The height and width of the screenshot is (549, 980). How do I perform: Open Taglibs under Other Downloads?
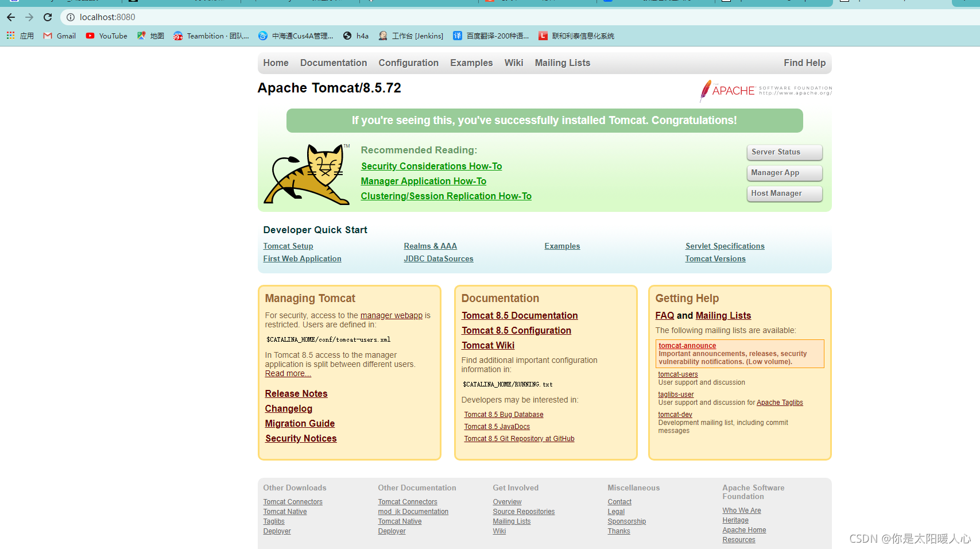(x=274, y=521)
